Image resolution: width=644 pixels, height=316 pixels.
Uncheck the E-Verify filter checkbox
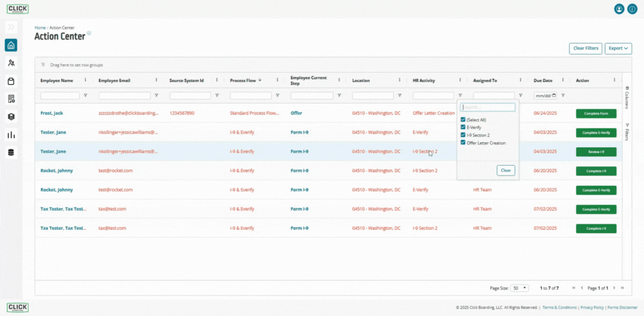463,128
